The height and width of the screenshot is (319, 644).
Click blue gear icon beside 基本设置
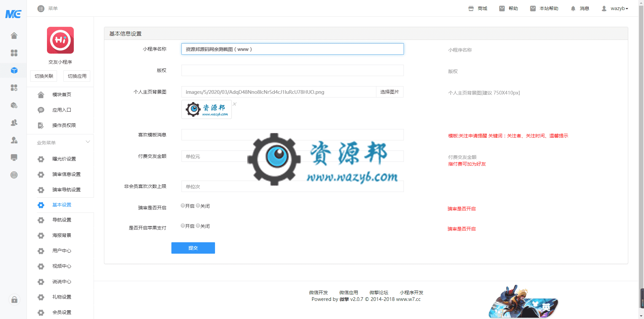tap(41, 205)
